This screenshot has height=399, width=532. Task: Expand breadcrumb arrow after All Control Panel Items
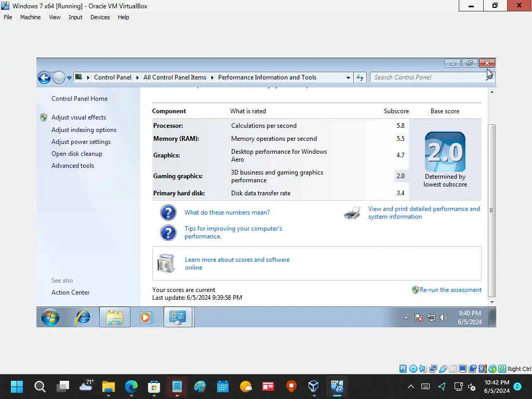tap(212, 78)
